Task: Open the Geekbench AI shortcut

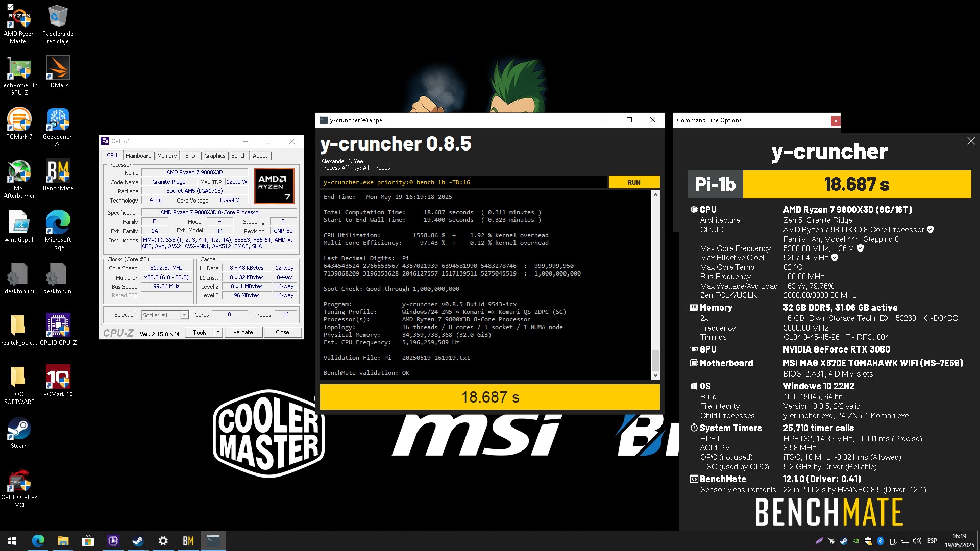Action: pyautogui.click(x=58, y=128)
